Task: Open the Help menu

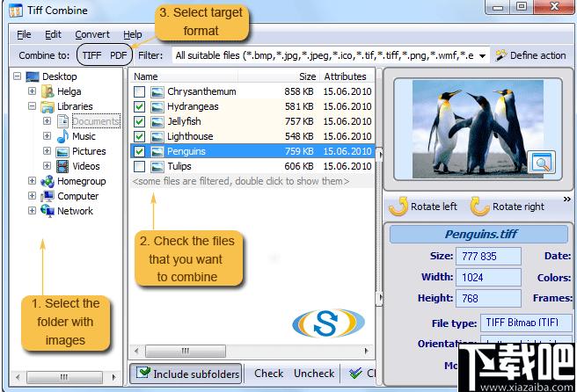Action: pyautogui.click(x=133, y=34)
